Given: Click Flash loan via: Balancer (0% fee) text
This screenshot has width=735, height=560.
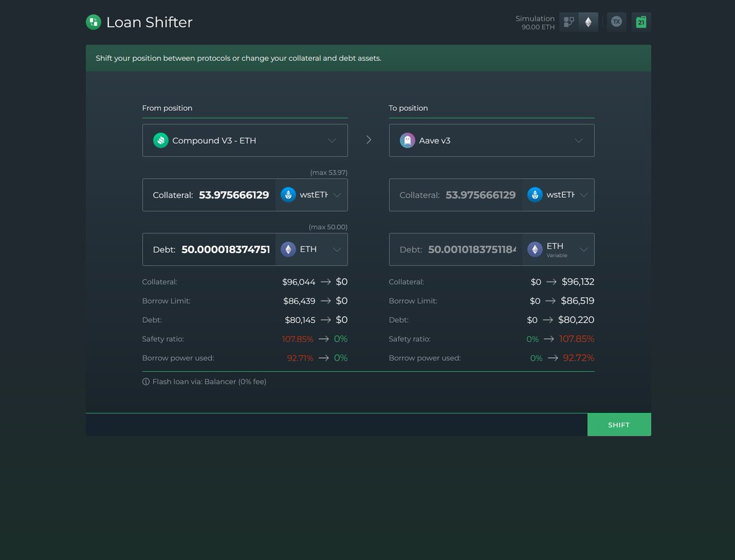Looking at the screenshot, I should tap(209, 382).
